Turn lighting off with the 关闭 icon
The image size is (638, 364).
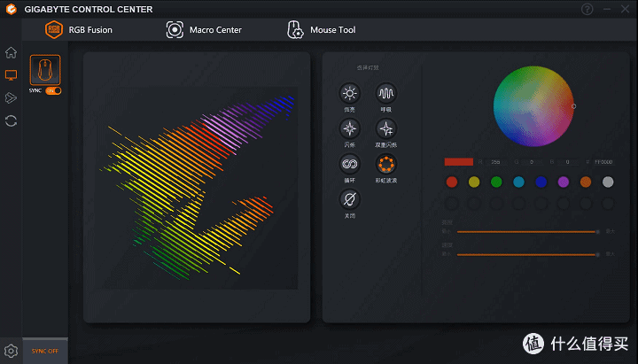point(349,199)
